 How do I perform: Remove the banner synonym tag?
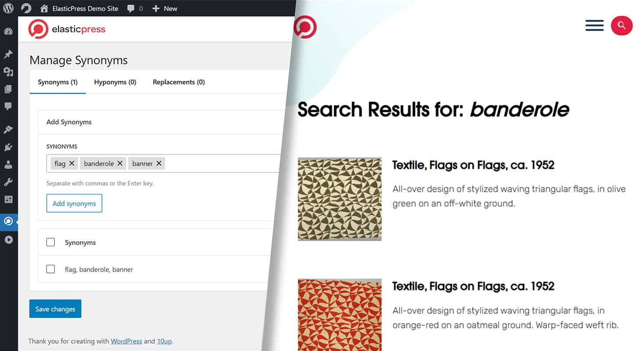[159, 163]
